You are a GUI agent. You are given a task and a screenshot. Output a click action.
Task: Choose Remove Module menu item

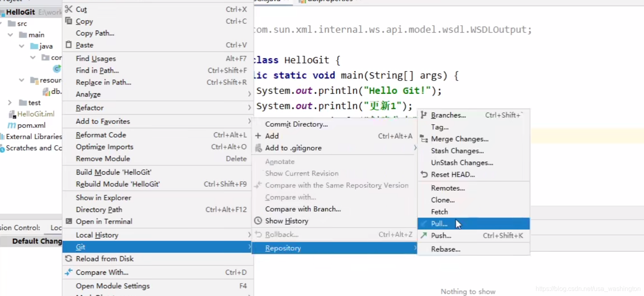158,159
